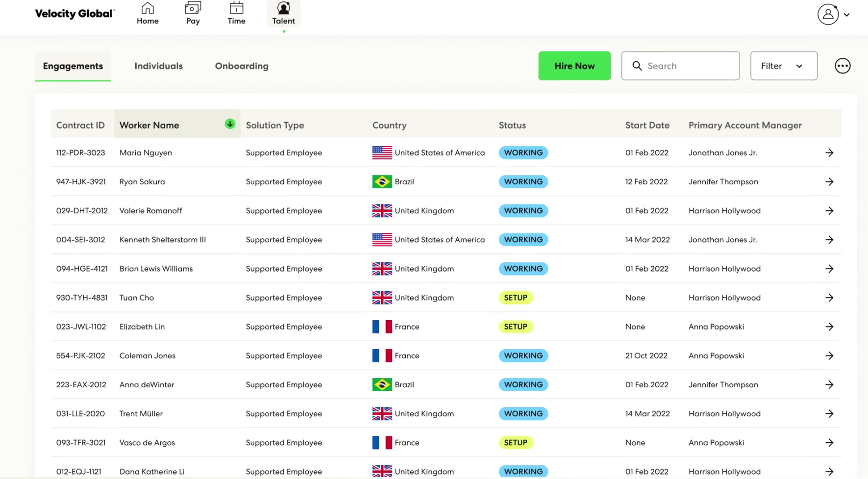Open Trent Müller's row arrow
Image resolution: width=868 pixels, height=479 pixels.
[x=829, y=414]
